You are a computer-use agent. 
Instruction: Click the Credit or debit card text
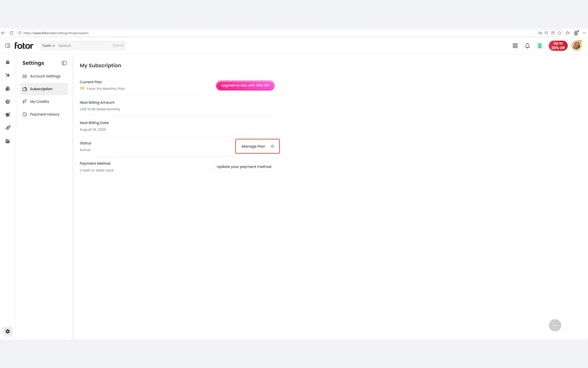pyautogui.click(x=97, y=170)
